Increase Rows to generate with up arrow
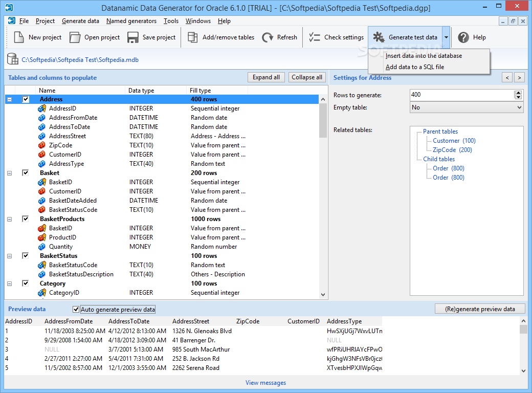Viewport: 532px width, 393px height. (x=518, y=93)
